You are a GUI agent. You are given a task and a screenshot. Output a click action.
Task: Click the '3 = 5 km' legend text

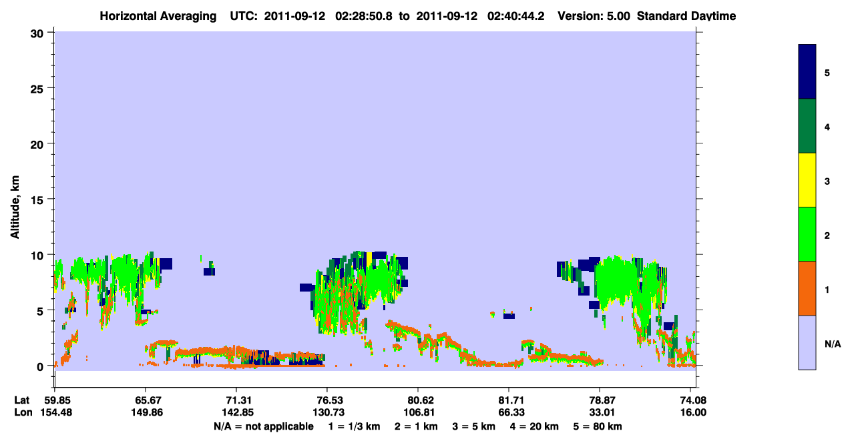click(475, 426)
